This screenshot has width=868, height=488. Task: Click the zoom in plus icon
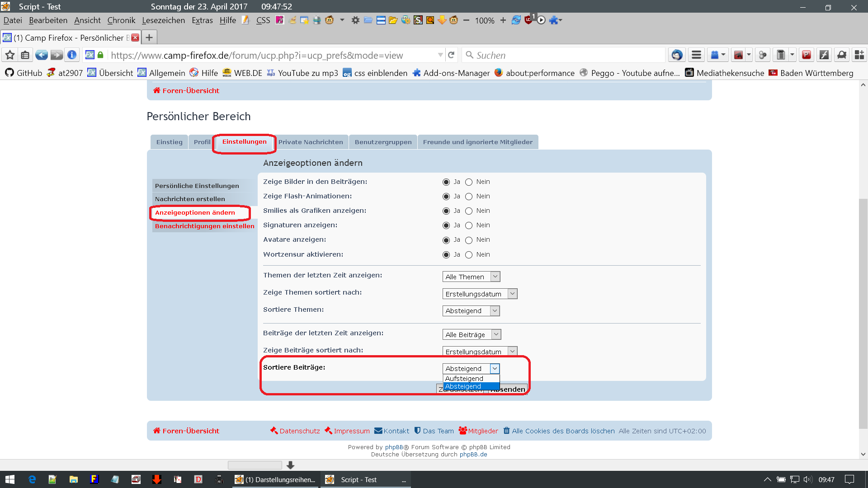tap(503, 20)
